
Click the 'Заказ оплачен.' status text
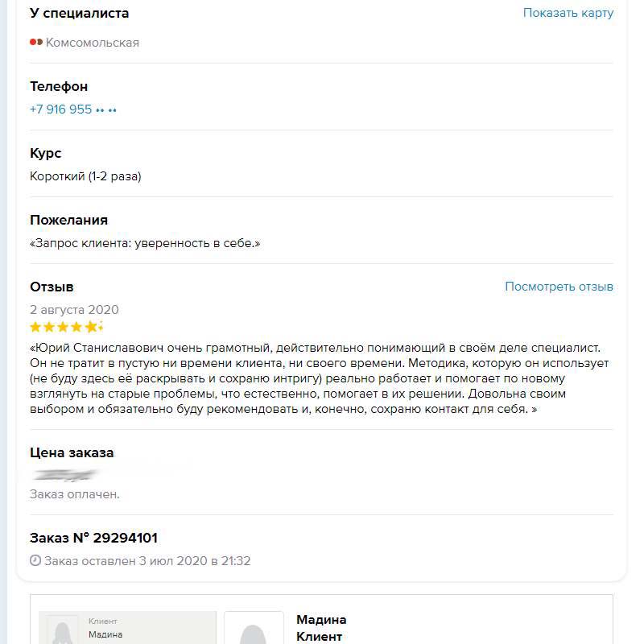click(75, 494)
